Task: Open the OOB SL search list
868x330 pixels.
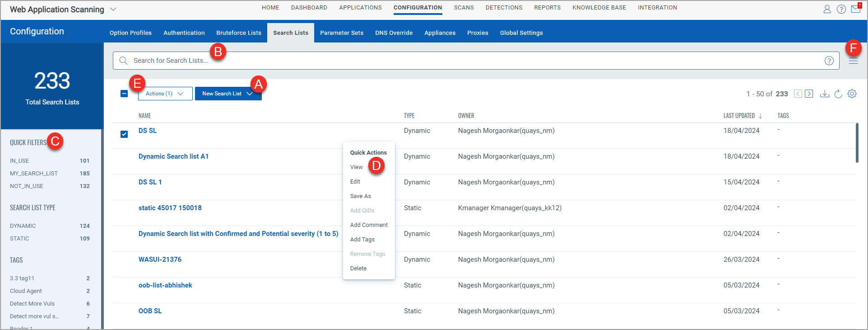Action: pyautogui.click(x=150, y=311)
